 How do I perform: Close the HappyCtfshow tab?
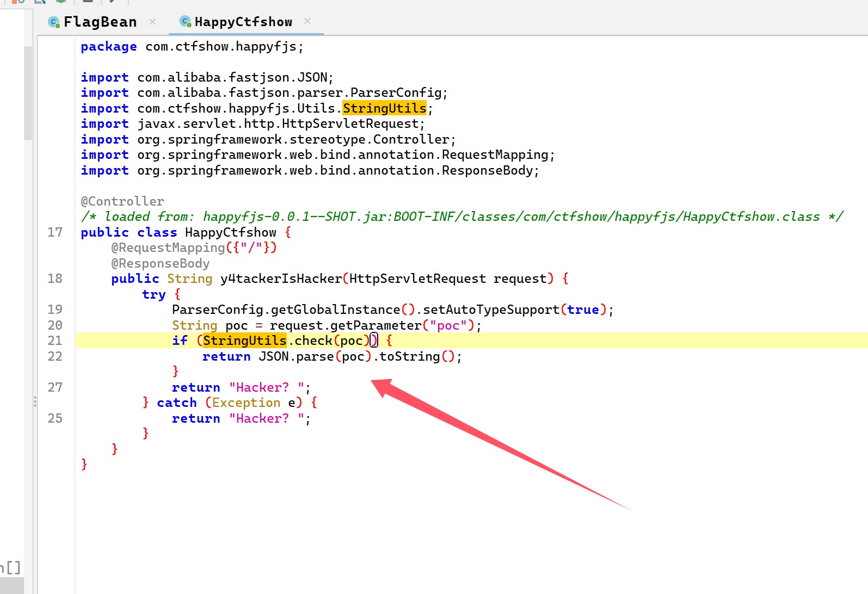[307, 21]
